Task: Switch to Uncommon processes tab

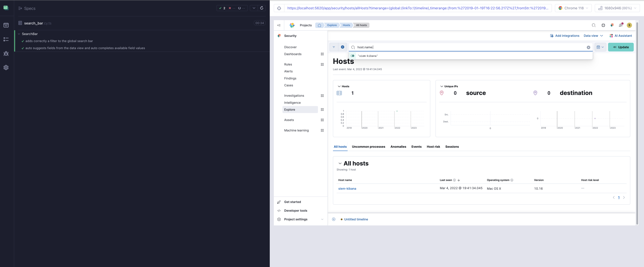Action: (x=368, y=147)
